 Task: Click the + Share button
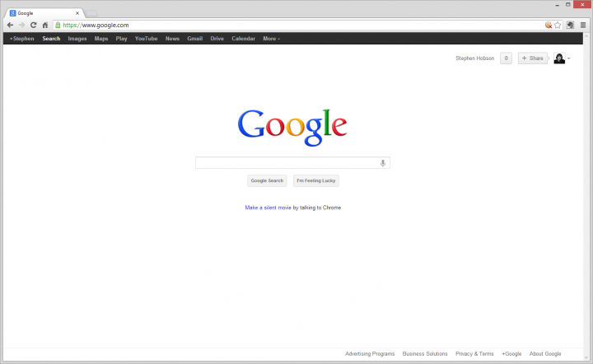coord(533,58)
